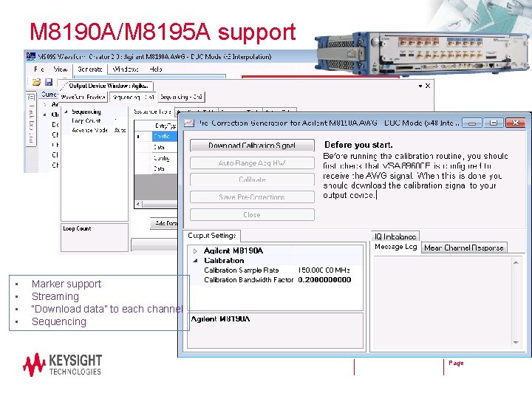532x399 pixels.
Task: Open the View menu
Action: (x=61, y=69)
